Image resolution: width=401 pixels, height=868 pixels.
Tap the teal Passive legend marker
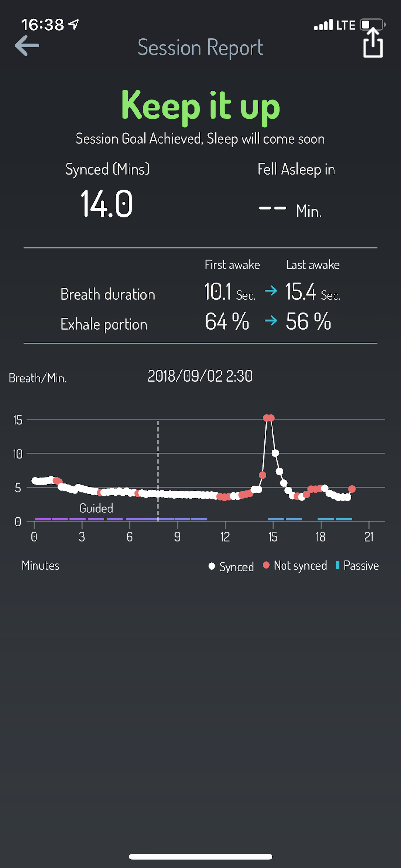click(x=337, y=565)
